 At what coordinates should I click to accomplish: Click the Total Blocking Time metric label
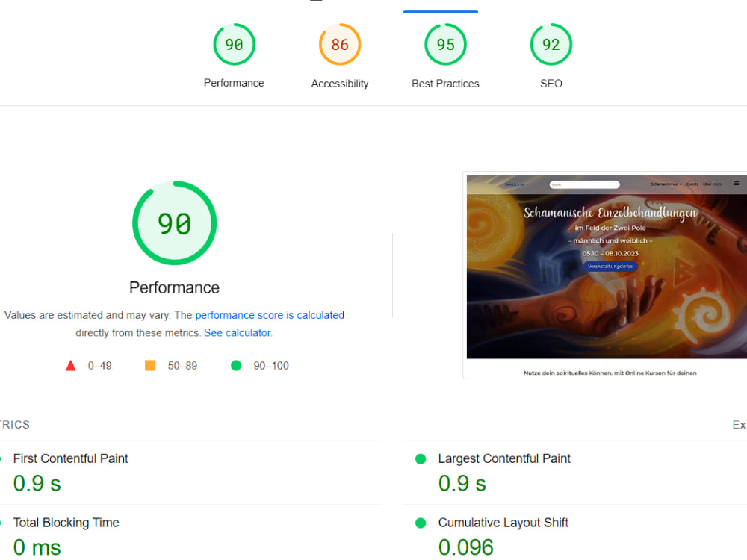coord(66,523)
